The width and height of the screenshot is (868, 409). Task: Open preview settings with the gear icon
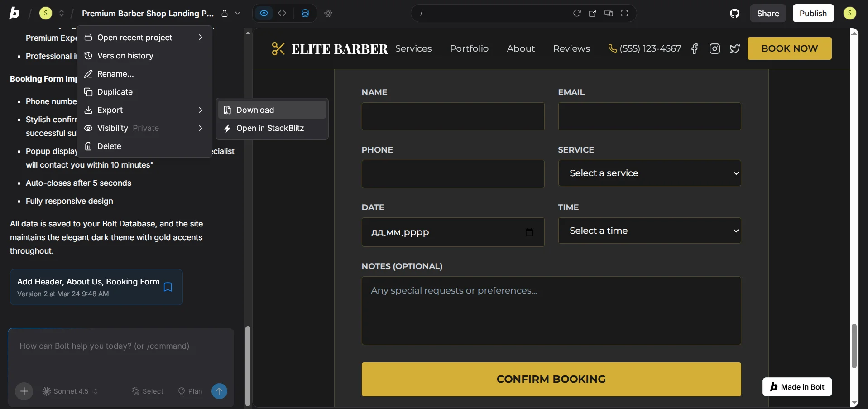pyautogui.click(x=328, y=13)
